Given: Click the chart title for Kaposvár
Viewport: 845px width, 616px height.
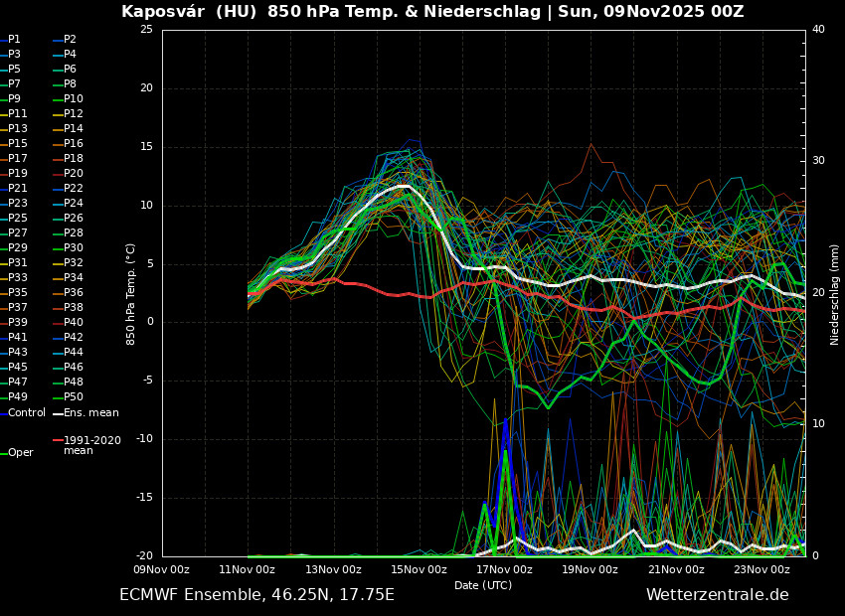Looking at the screenshot, I should (x=432, y=12).
